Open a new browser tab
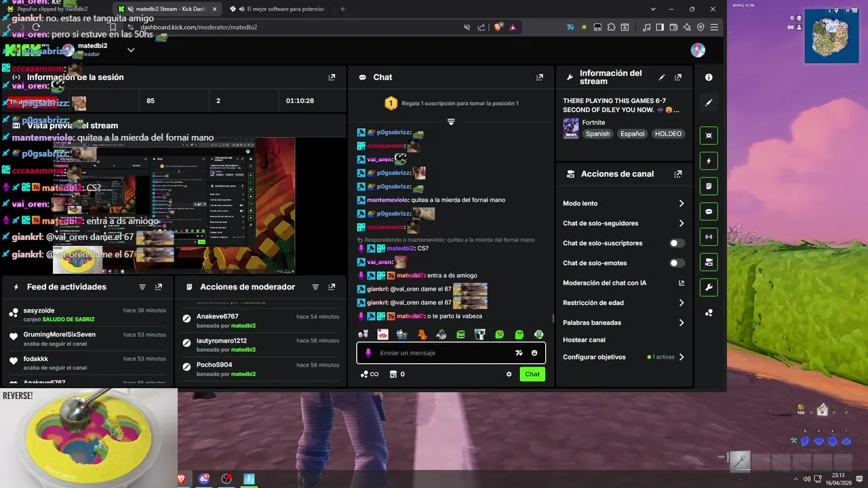Viewport: 868px width, 488px height. (342, 9)
